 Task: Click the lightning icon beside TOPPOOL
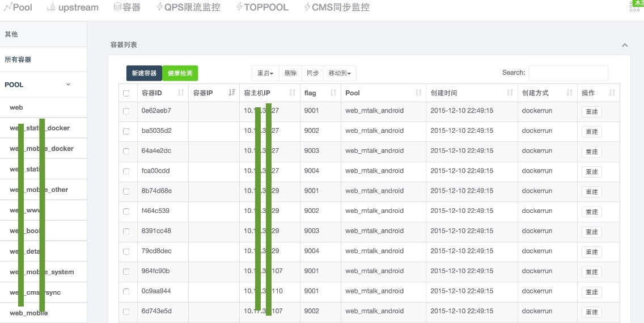click(x=239, y=7)
